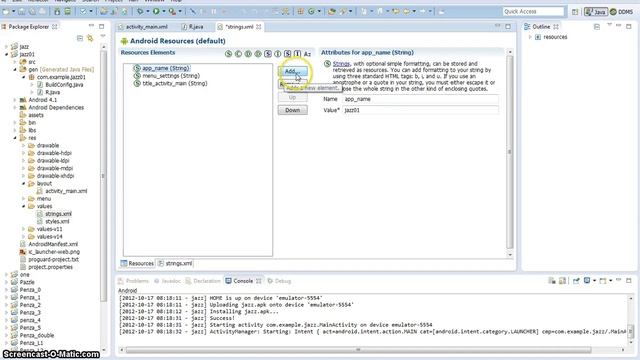Click the Up button

point(293,98)
